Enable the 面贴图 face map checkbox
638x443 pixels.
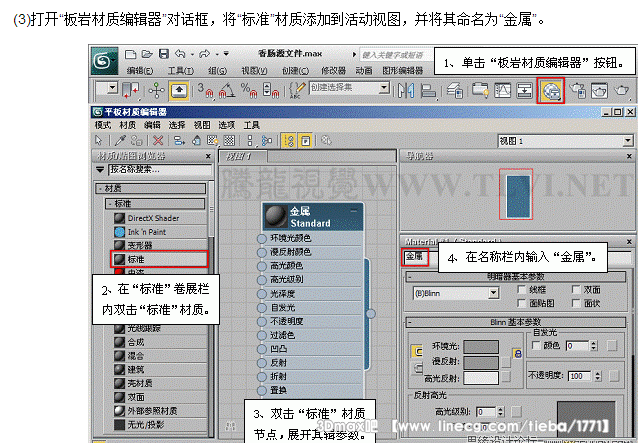pos(521,303)
